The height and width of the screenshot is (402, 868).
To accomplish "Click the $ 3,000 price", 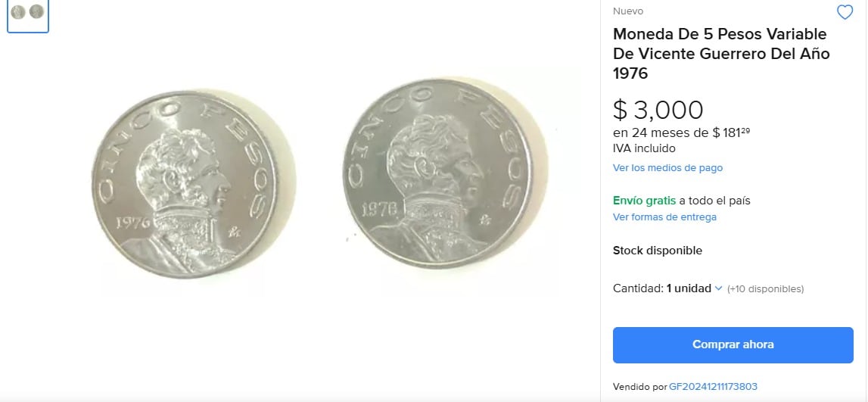I will 658,111.
